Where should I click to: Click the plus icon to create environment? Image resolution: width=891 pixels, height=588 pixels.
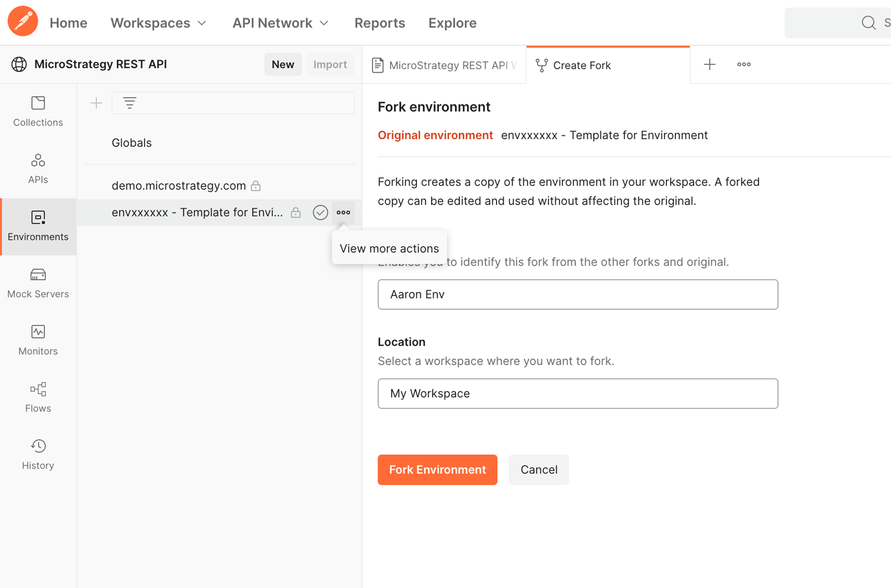(x=96, y=103)
